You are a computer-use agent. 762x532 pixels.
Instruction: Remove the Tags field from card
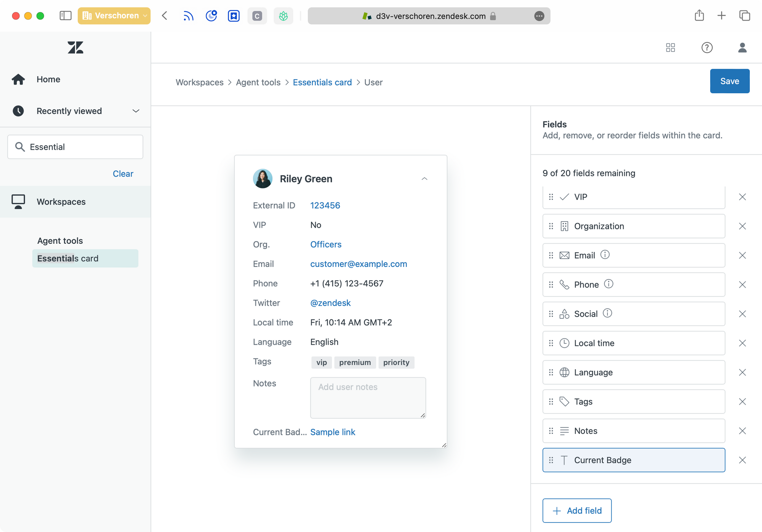point(742,401)
